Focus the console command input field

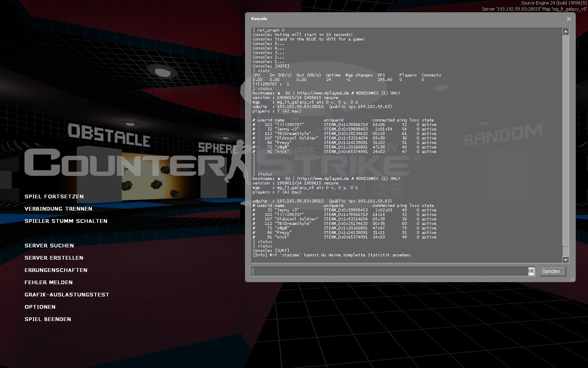click(390, 272)
